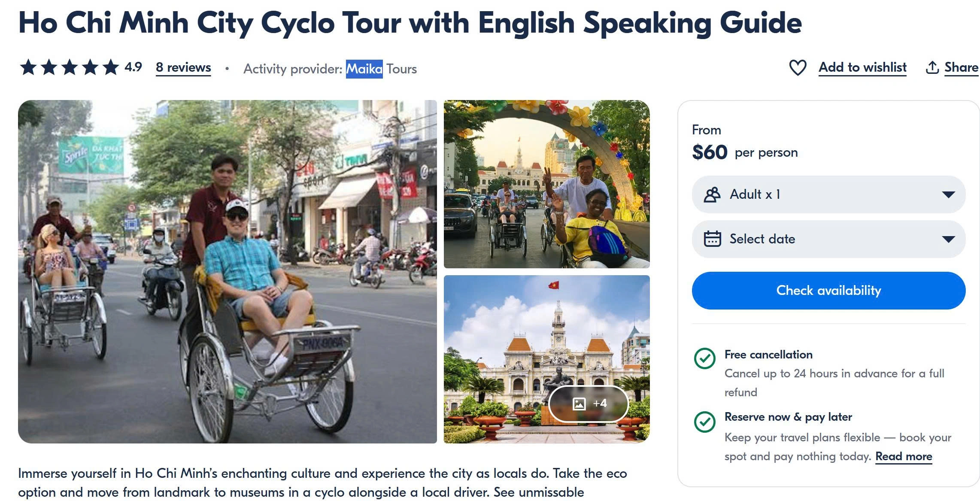Viewport: 980px width, 501px height.
Task: Click the first star in the rating display
Action: click(28, 67)
